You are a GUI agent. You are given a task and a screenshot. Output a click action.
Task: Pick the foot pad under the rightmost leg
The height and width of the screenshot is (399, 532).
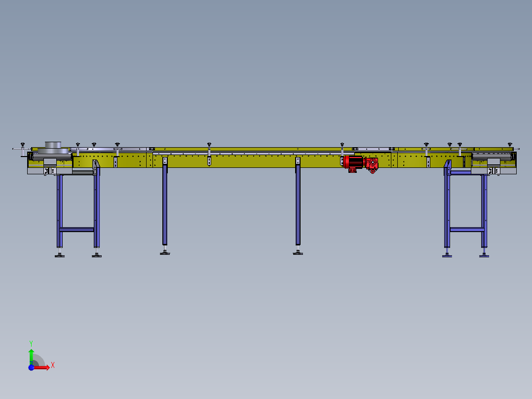click(484, 255)
